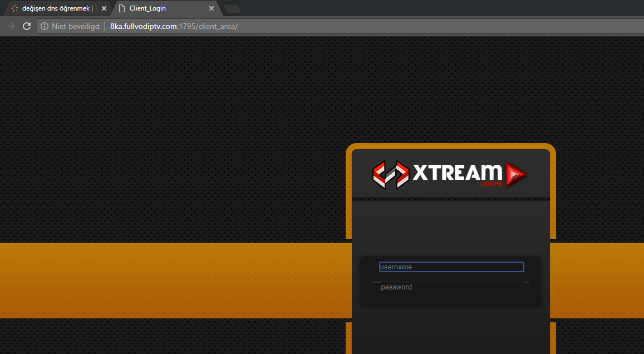Close the Client_Login tab
Screen dimensions: 644x354
[212, 8]
